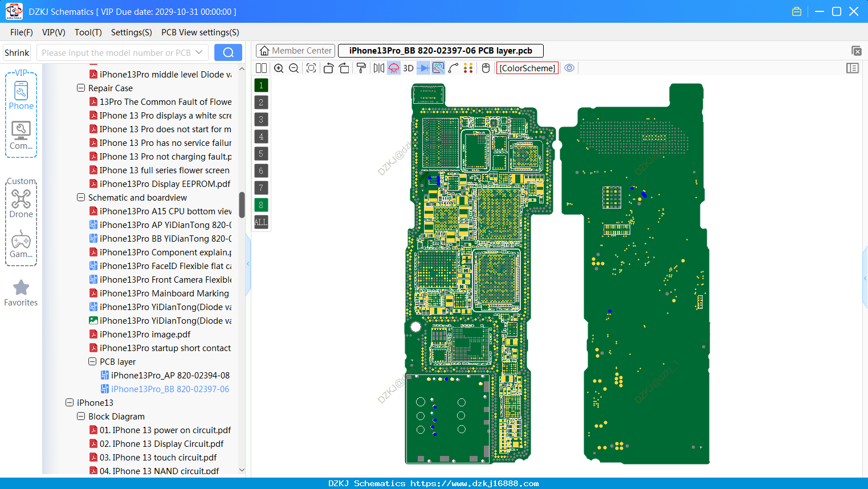This screenshot has width=868, height=489.
Task: Show PCB layer 2
Action: (261, 103)
